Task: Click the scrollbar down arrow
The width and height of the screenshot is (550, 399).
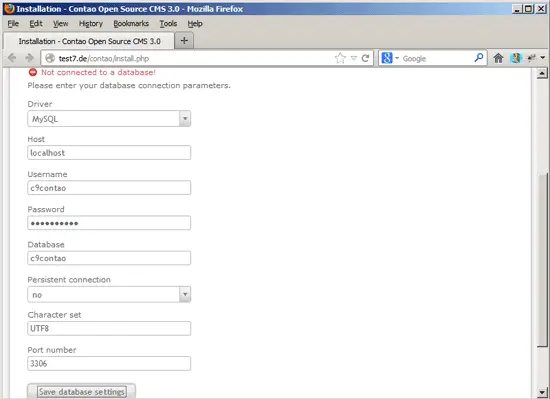Action: pos(542,392)
